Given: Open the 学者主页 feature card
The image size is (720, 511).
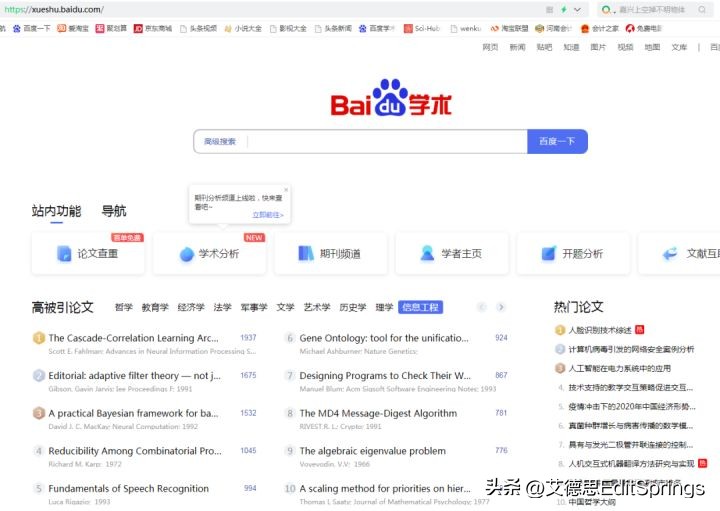Looking at the screenshot, I should [452, 253].
